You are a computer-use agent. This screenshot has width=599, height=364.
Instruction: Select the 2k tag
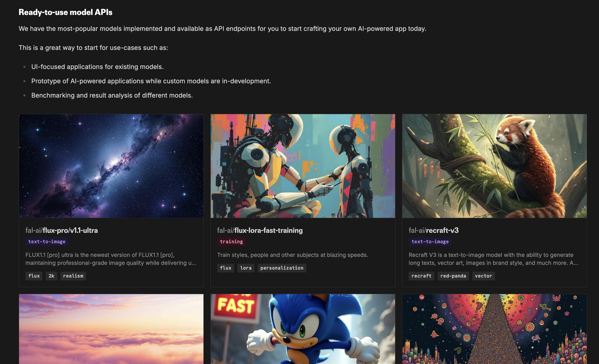click(51, 276)
